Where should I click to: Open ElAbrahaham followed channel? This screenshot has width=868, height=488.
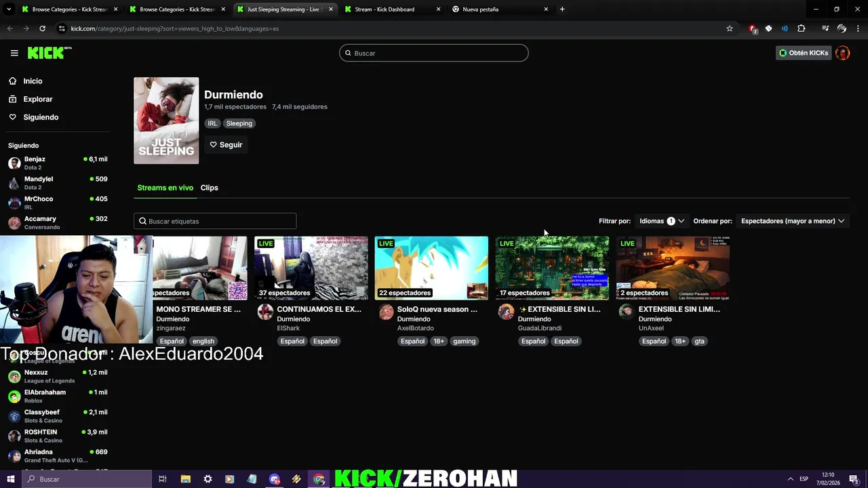pyautogui.click(x=58, y=396)
